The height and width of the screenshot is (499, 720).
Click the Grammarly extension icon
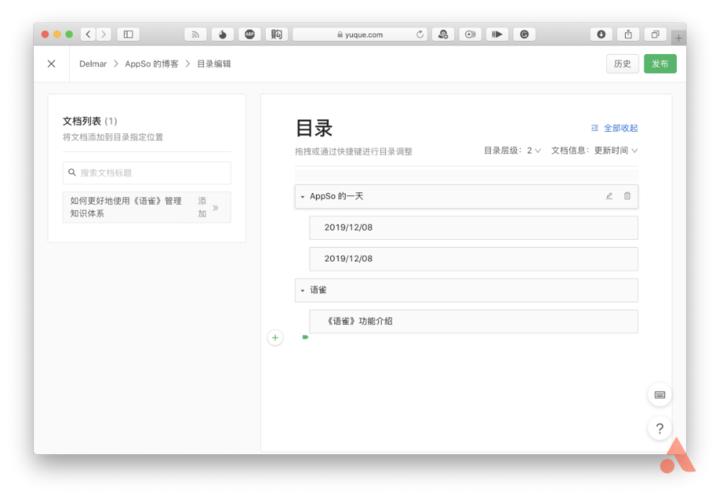coord(524,34)
